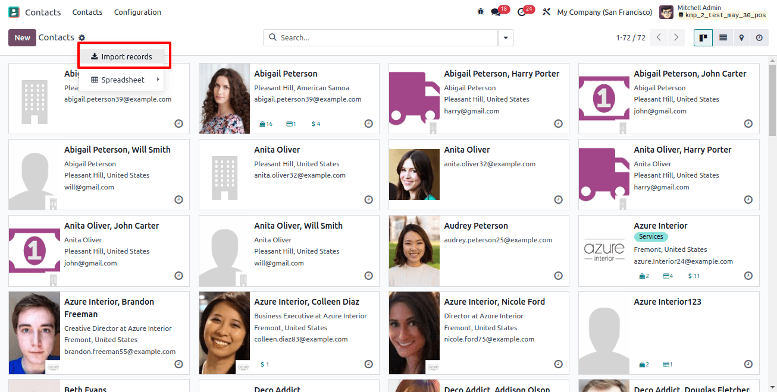
Task: Click the gear actions icon beside Contacts
Action: (x=82, y=38)
